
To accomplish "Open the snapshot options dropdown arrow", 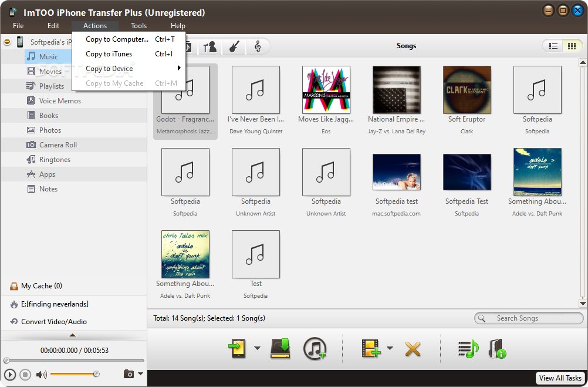I will click(140, 373).
